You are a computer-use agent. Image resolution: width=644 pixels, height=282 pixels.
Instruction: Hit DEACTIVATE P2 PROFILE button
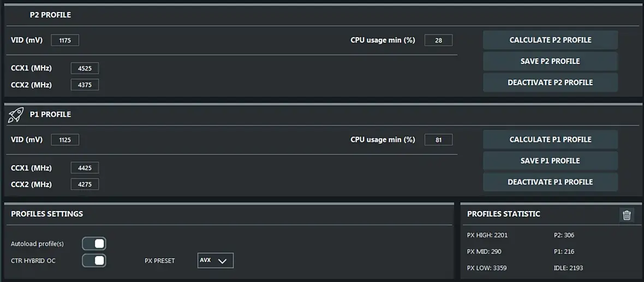(550, 82)
